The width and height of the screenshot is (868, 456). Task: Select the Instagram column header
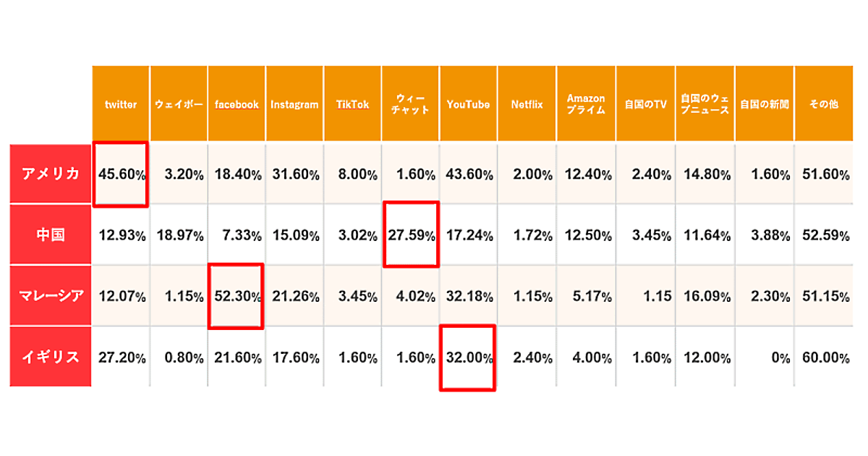[x=294, y=104]
